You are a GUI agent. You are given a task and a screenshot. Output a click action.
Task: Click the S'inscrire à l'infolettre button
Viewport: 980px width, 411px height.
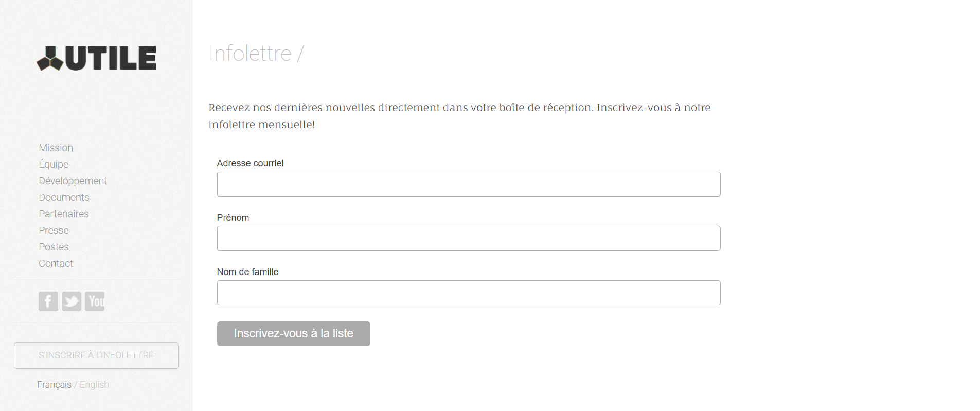tap(96, 355)
